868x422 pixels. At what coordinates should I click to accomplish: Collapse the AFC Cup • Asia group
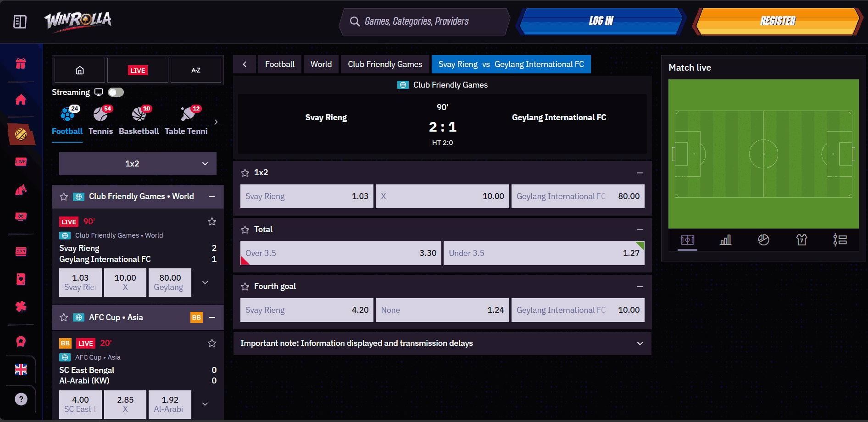click(212, 317)
